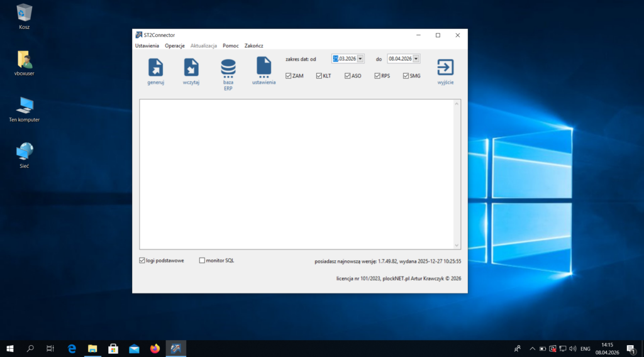Enable the monitor SQL checkbox

(202, 260)
